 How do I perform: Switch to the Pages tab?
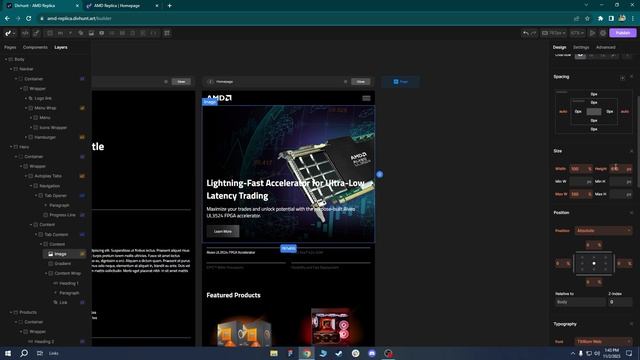pos(10,47)
